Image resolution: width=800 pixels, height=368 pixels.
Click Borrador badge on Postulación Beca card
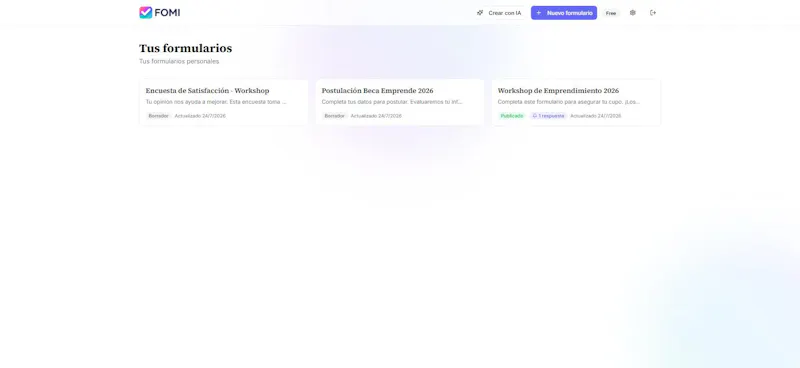(x=334, y=116)
